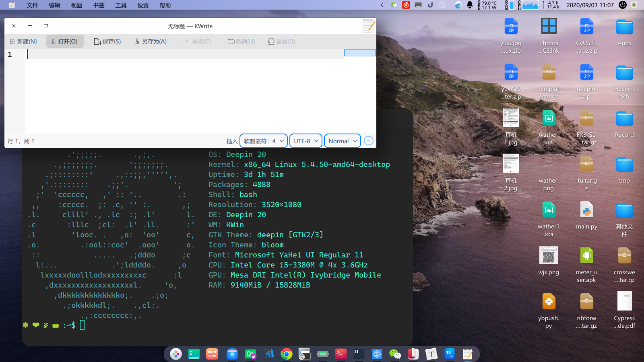644x362 pixels.
Task: Toggle the 插入 insert mode indicator
Action: point(232,141)
